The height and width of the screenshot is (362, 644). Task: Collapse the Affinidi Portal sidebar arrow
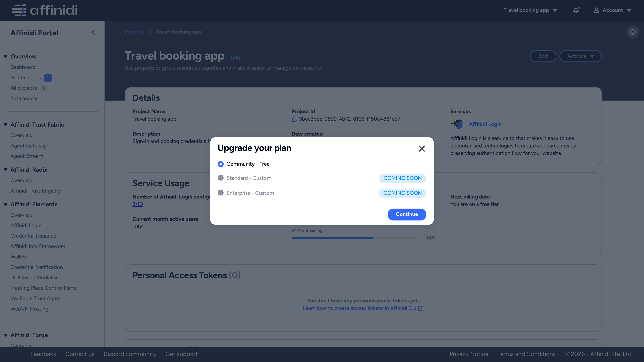(x=93, y=32)
